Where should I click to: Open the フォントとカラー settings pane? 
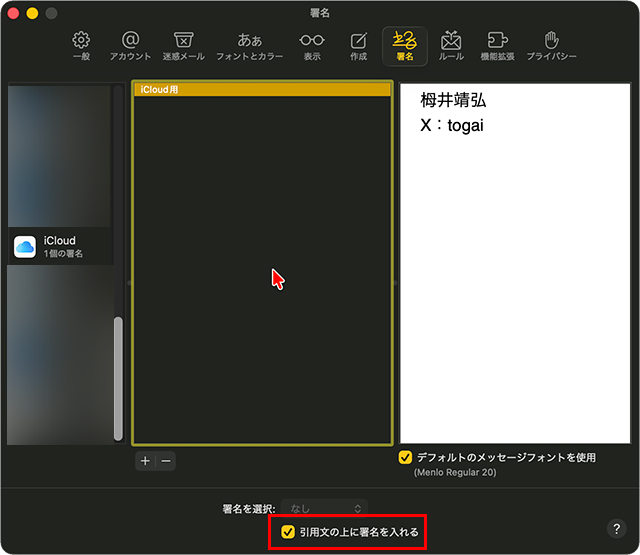[249, 46]
